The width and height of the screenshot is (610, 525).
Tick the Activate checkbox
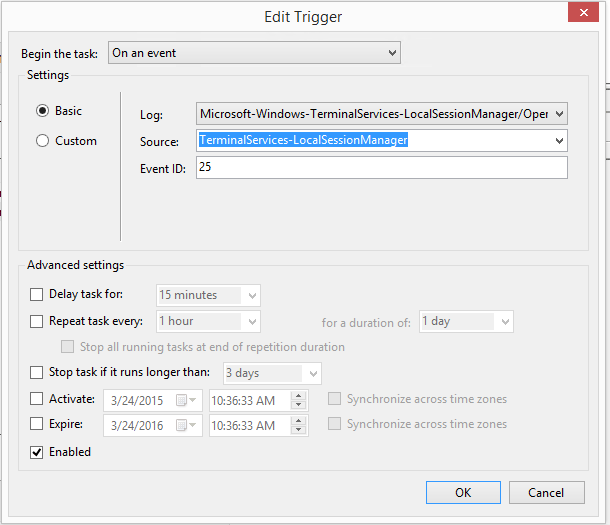(x=37, y=400)
